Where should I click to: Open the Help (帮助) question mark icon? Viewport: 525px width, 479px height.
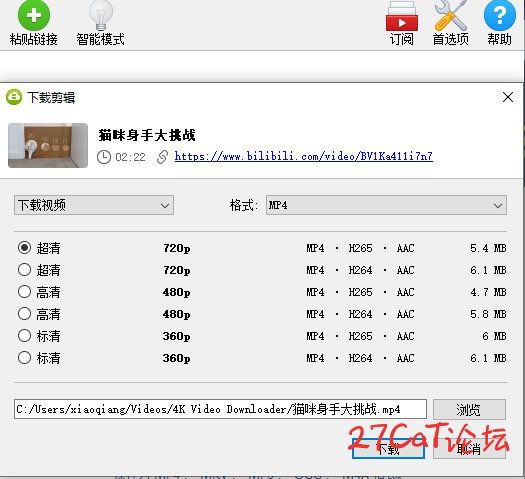(x=500, y=15)
